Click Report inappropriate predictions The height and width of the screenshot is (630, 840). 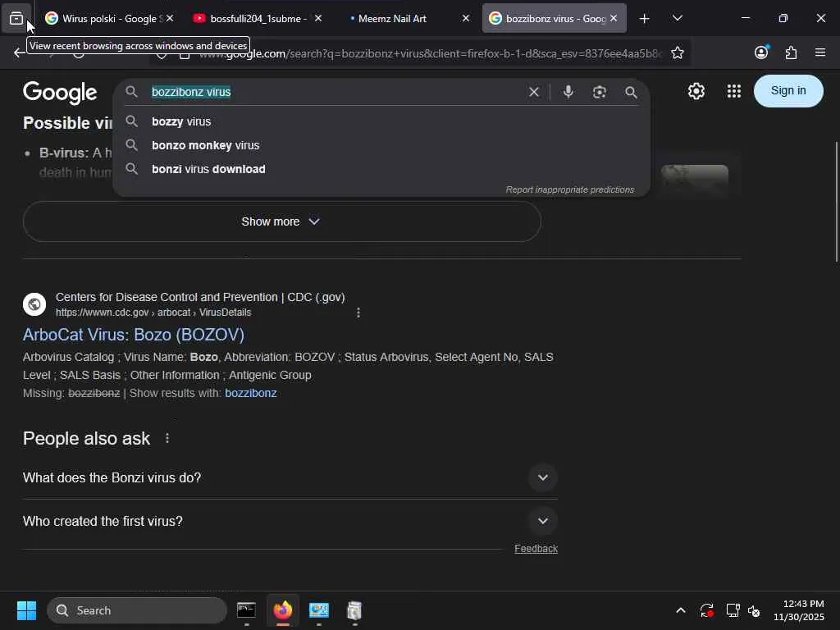point(569,189)
